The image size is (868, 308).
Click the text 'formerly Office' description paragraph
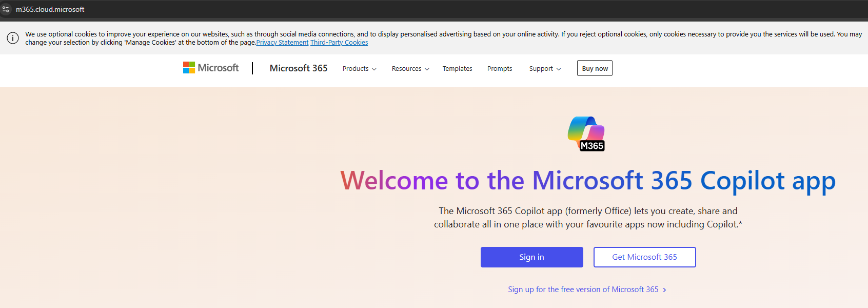[x=588, y=218]
